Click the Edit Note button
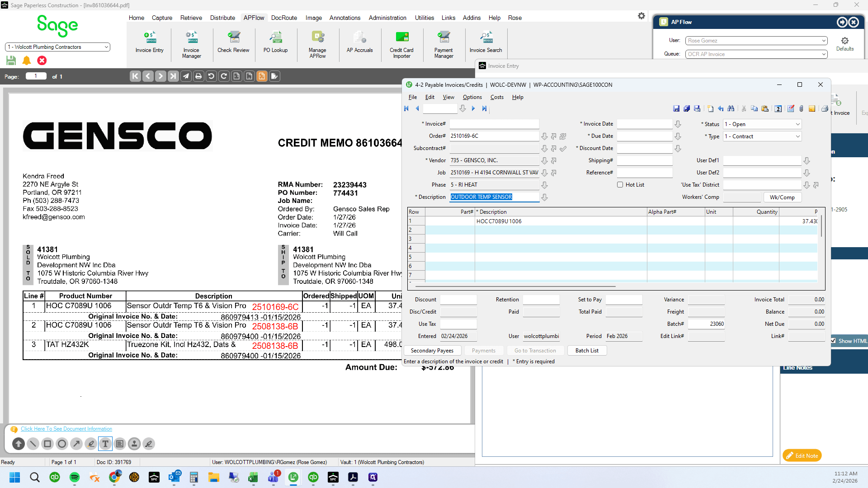 coord(802,455)
